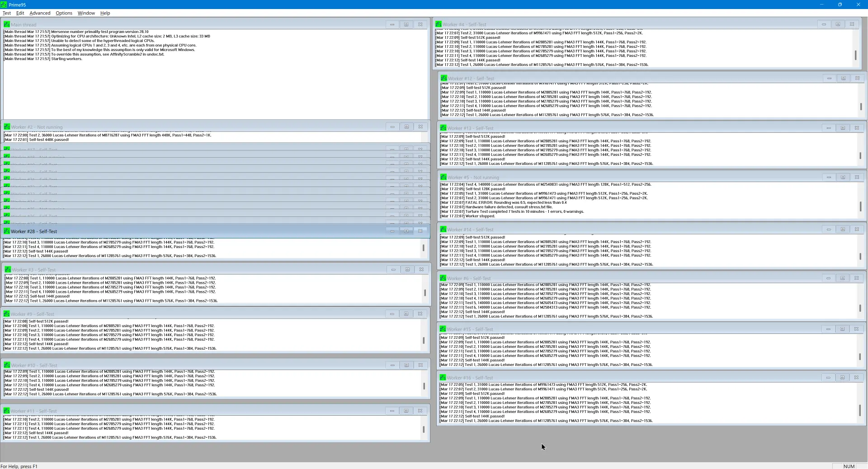
Task: Click the 'Unable to detect some of the hyperthreaded' line
Action: (x=79, y=41)
